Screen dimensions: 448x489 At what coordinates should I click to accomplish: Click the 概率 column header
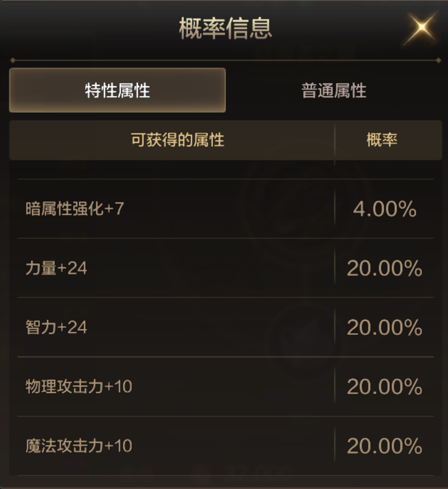pos(381,140)
